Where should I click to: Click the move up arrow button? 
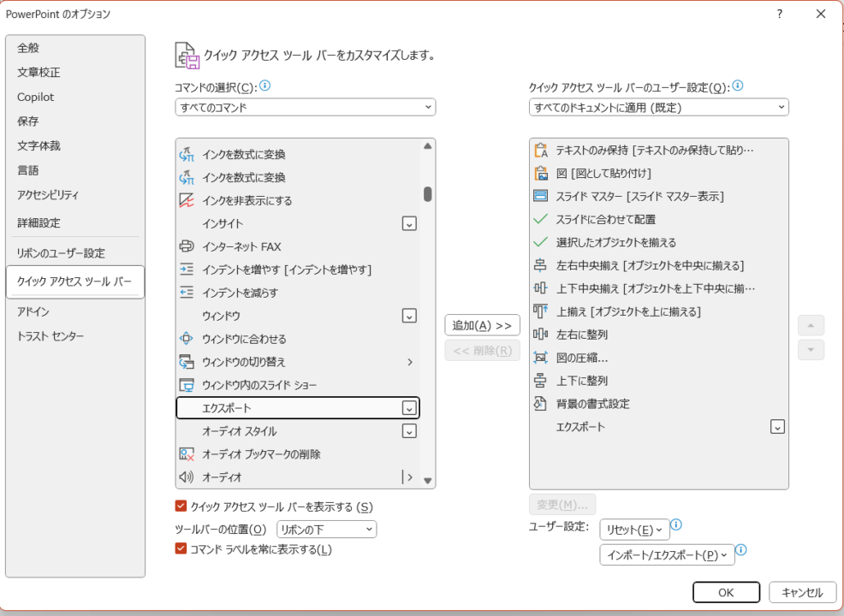click(x=811, y=325)
